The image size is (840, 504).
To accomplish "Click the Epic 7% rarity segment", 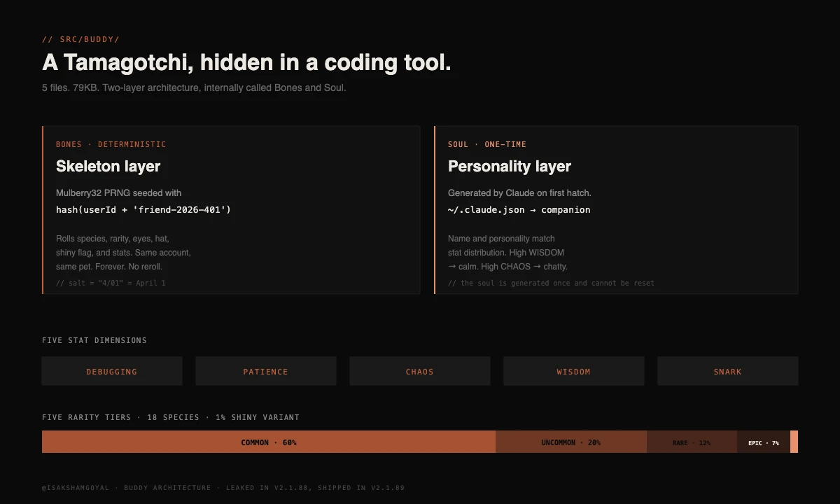I will pos(763,442).
